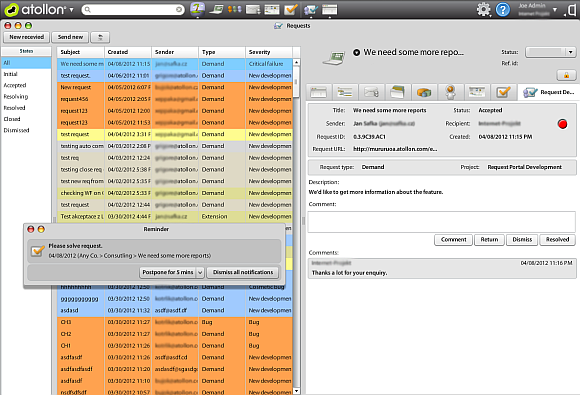Viewport: 580px width, 395px height.
Task: Open the orange checkmark tasks icon in top bar
Action: click(291, 9)
